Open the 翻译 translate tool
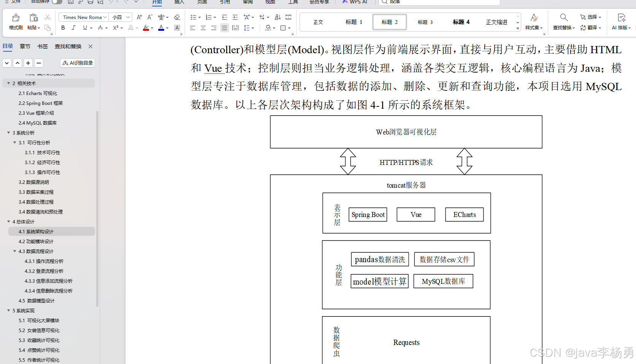Viewport: 636px width, 364px height. pos(590,27)
